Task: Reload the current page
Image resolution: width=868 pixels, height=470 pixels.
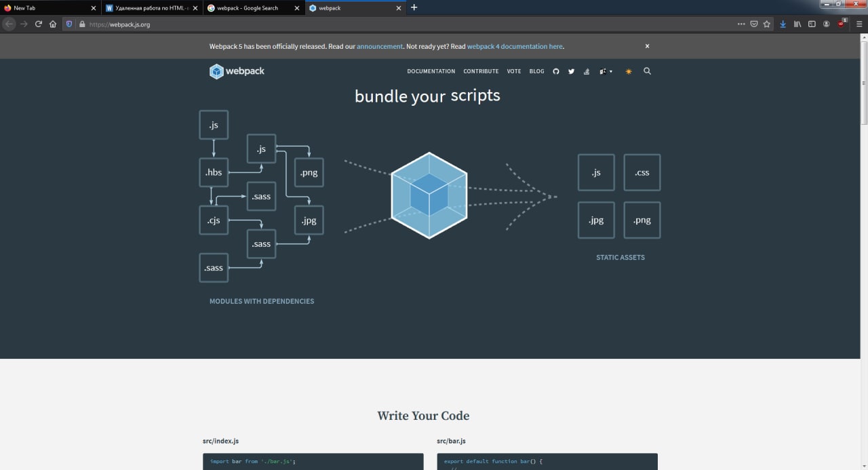Action: [x=39, y=24]
